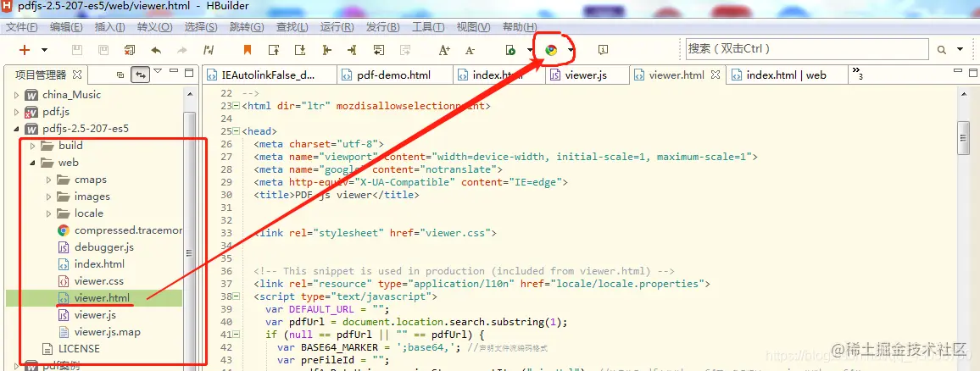
Task: Fold the script block on line 38
Action: pyautogui.click(x=236, y=296)
